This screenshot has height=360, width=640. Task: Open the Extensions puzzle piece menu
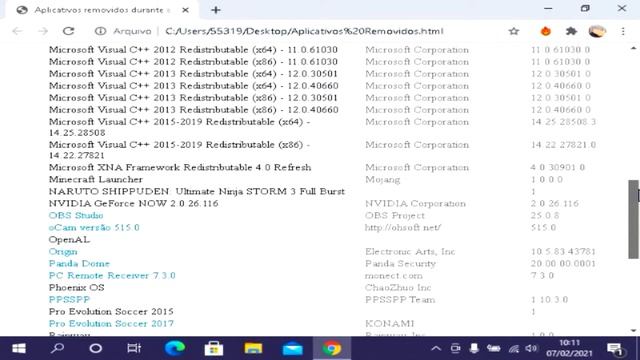(571, 31)
